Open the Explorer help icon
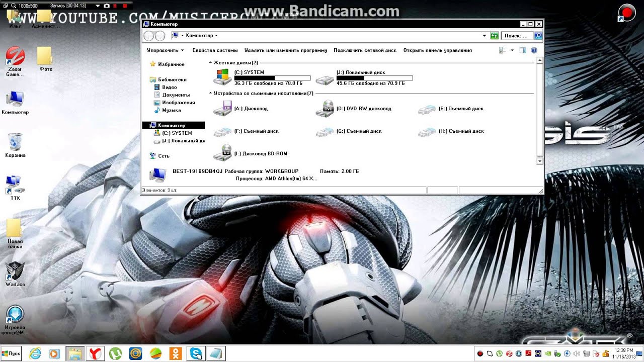The image size is (644, 362). tap(534, 50)
